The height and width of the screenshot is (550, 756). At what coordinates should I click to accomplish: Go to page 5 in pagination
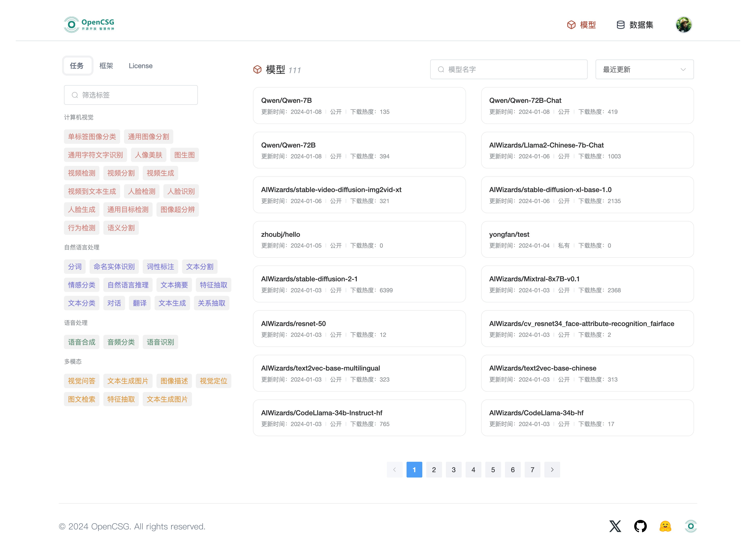[493, 469]
